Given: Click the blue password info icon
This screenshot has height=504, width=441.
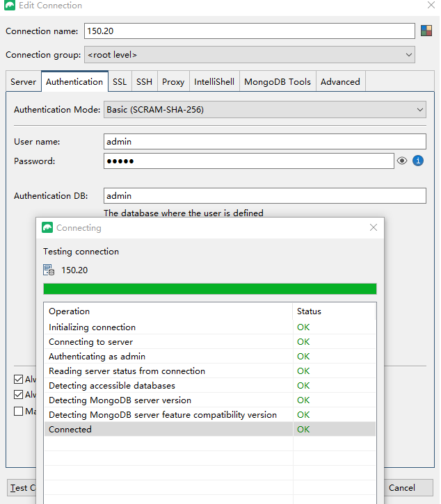Looking at the screenshot, I should [418, 161].
